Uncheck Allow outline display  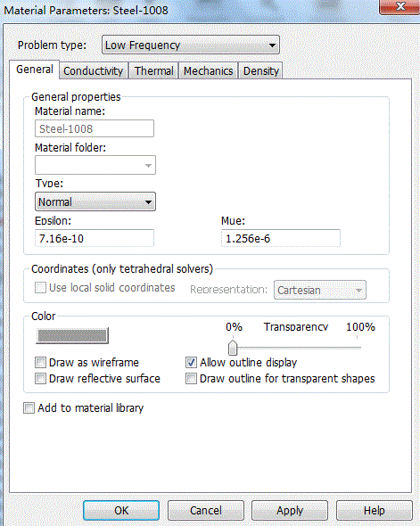point(191,363)
